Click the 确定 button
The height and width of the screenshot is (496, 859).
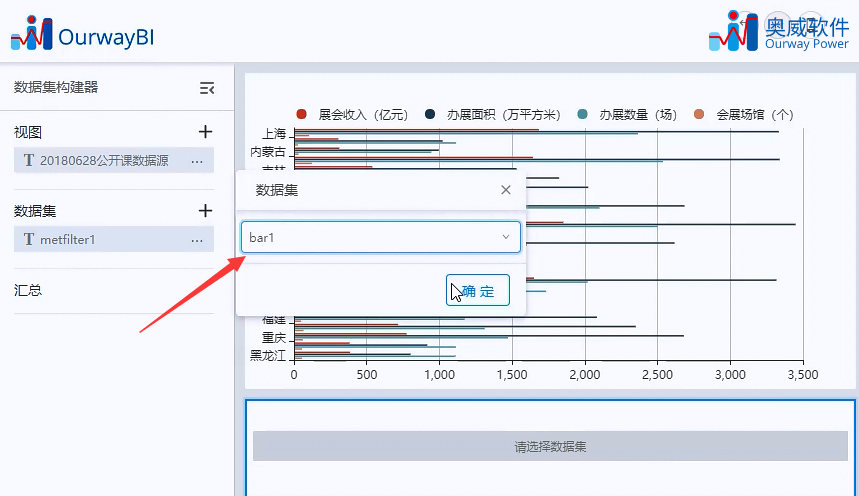tap(478, 290)
